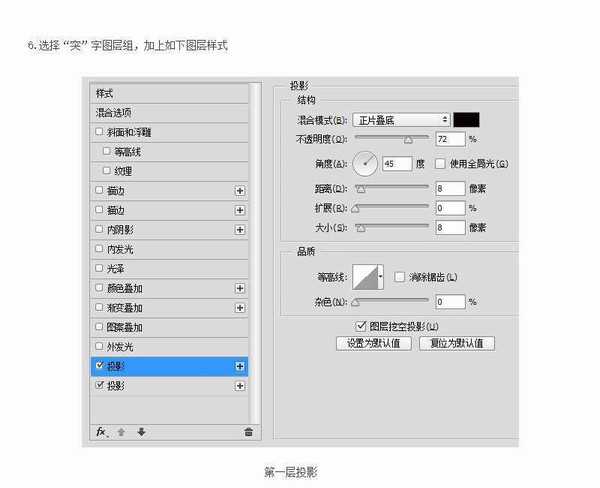Click the 扩展 value input field
This screenshot has width=600, height=488.
tap(450, 208)
